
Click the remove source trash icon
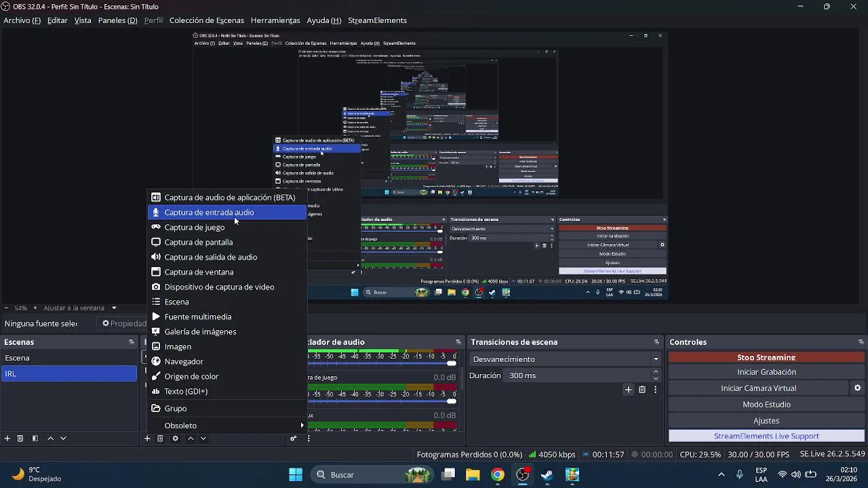pyautogui.click(x=160, y=439)
